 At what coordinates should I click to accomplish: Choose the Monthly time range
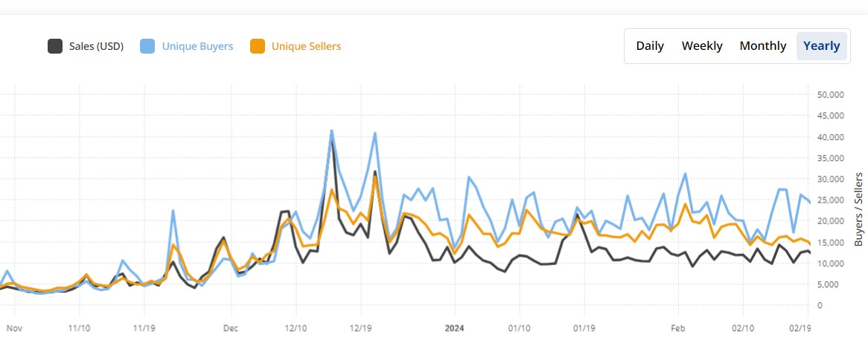click(x=762, y=46)
